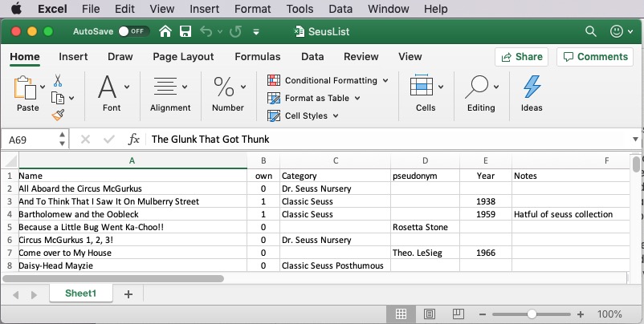This screenshot has width=644, height=324.
Task: Click the Share button
Action: click(x=522, y=57)
